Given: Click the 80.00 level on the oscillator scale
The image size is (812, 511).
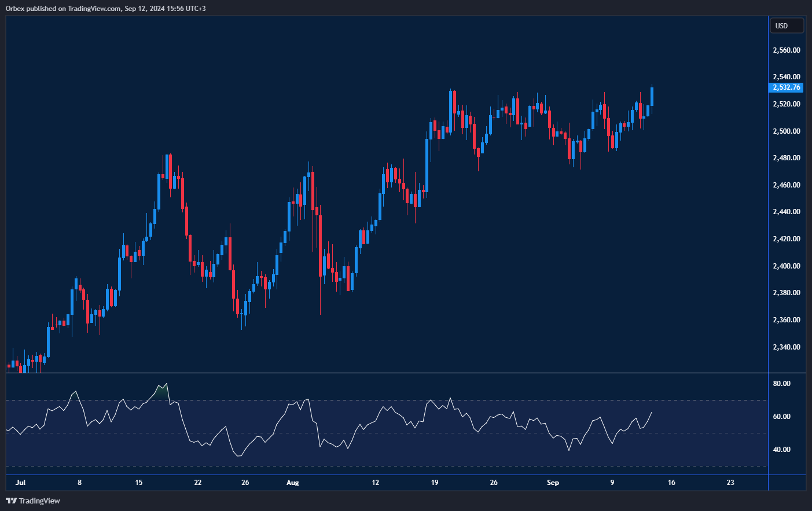Looking at the screenshot, I should pos(781,384).
